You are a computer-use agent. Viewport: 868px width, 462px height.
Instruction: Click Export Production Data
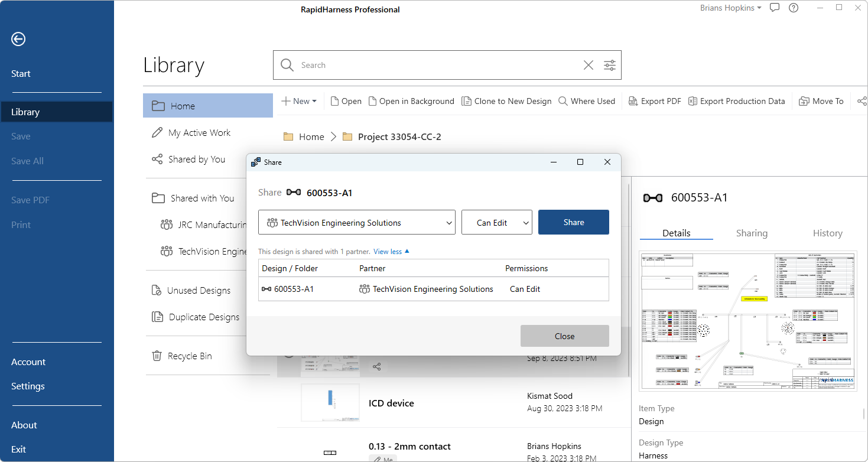click(736, 101)
